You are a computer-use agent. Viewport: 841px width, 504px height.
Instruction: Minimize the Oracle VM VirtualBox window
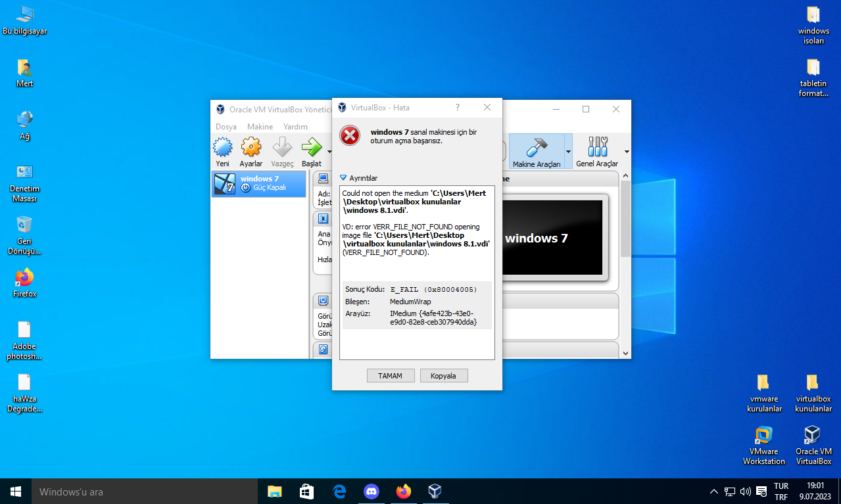556,109
